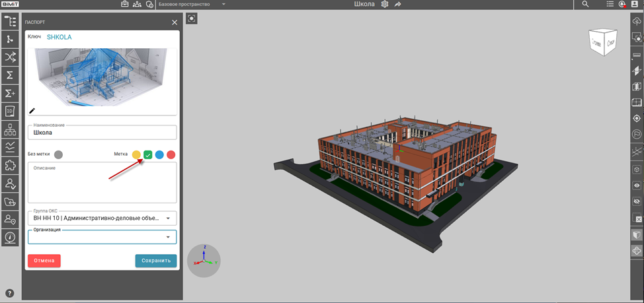Expand the 'Группа ОКС' dropdown

click(168, 219)
